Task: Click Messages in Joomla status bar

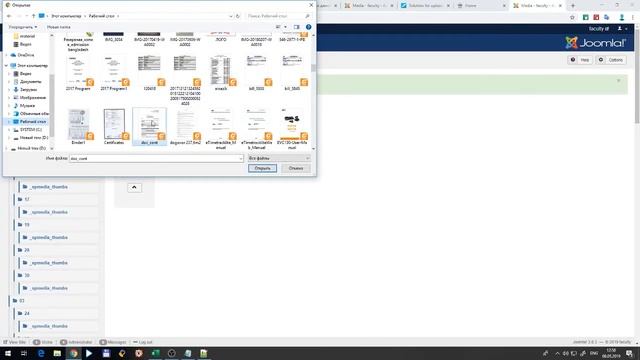Action: pyautogui.click(x=113, y=342)
